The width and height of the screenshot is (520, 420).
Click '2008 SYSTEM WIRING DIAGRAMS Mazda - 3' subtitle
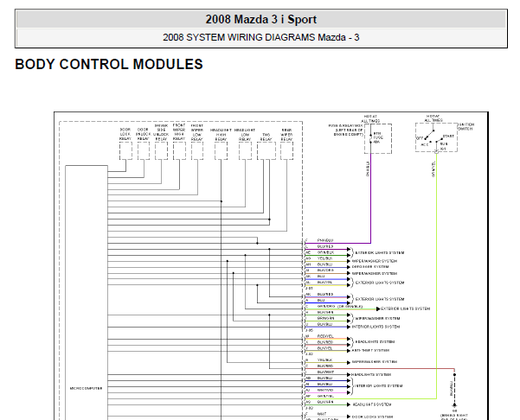[261, 37]
